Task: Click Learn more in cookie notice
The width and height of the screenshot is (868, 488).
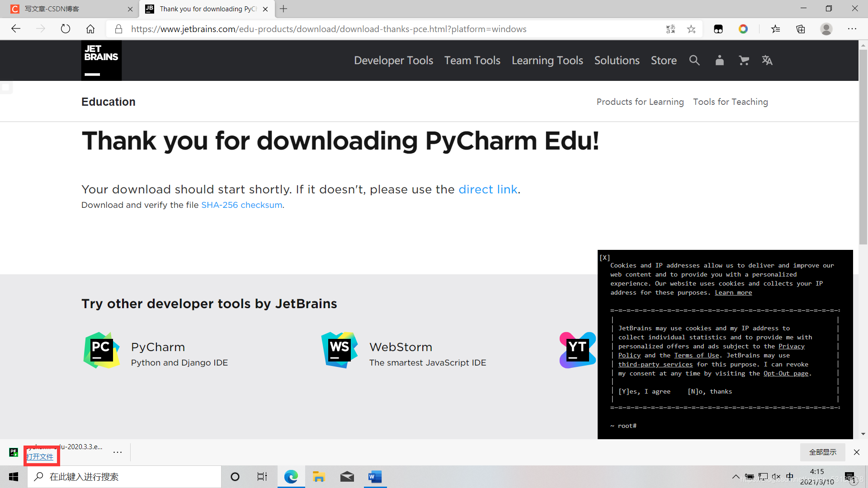Action: 733,293
